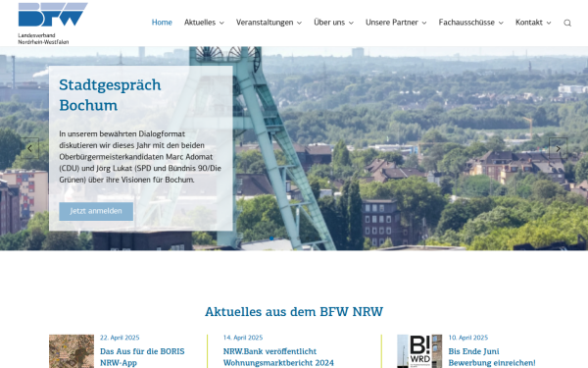Open the Unsere Partner menu item
This screenshot has height=368, width=588.
[x=392, y=23]
